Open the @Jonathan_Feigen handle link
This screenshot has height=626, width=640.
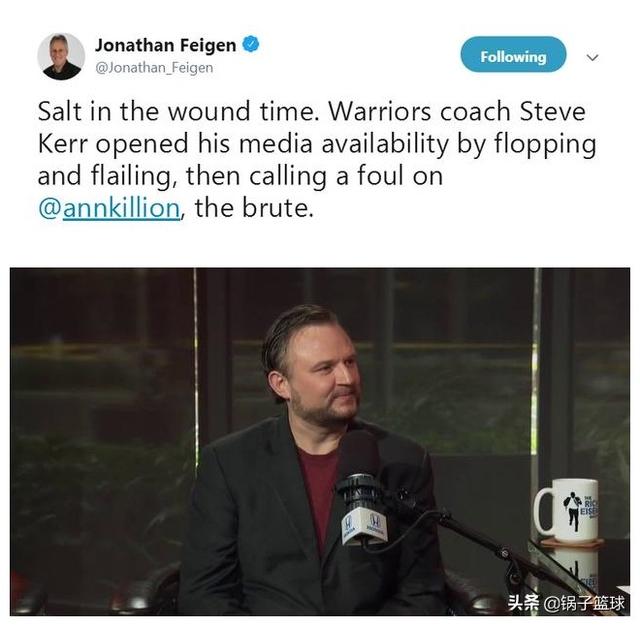coord(154,67)
